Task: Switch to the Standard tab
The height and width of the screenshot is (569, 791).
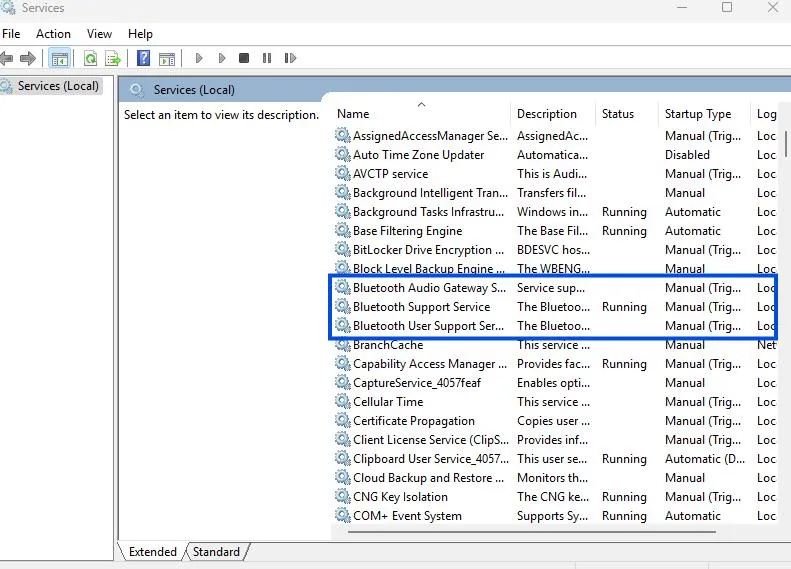Action: [216, 552]
